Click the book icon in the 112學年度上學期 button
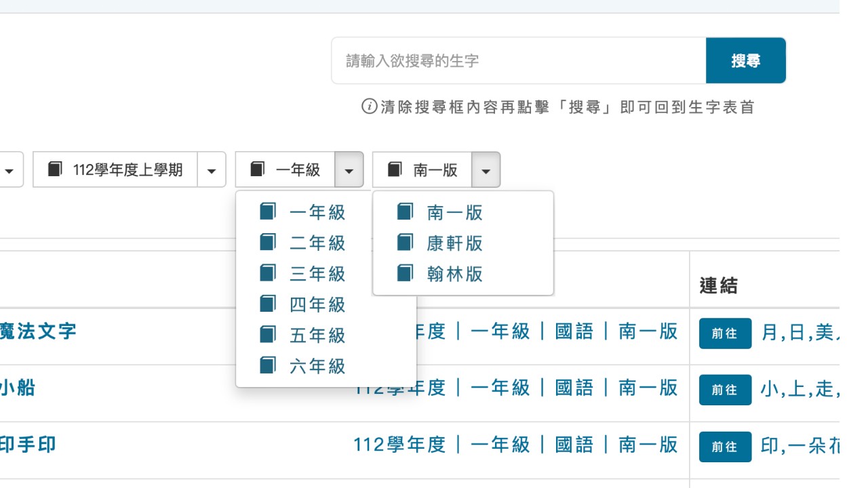 55,169
